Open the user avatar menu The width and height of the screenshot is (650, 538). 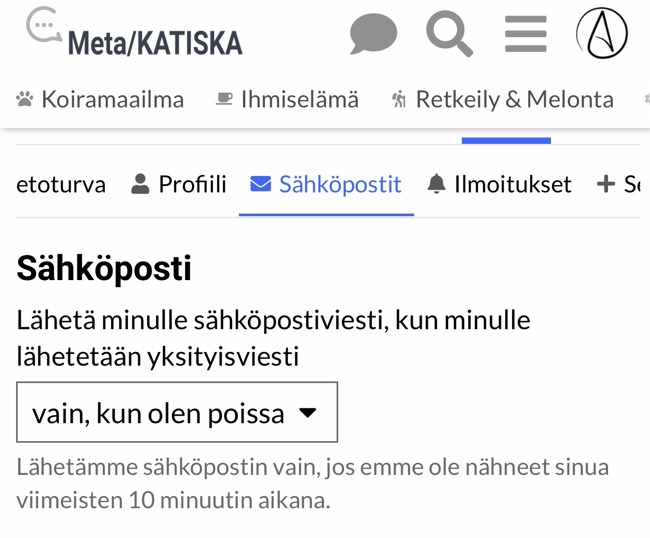pyautogui.click(x=602, y=34)
